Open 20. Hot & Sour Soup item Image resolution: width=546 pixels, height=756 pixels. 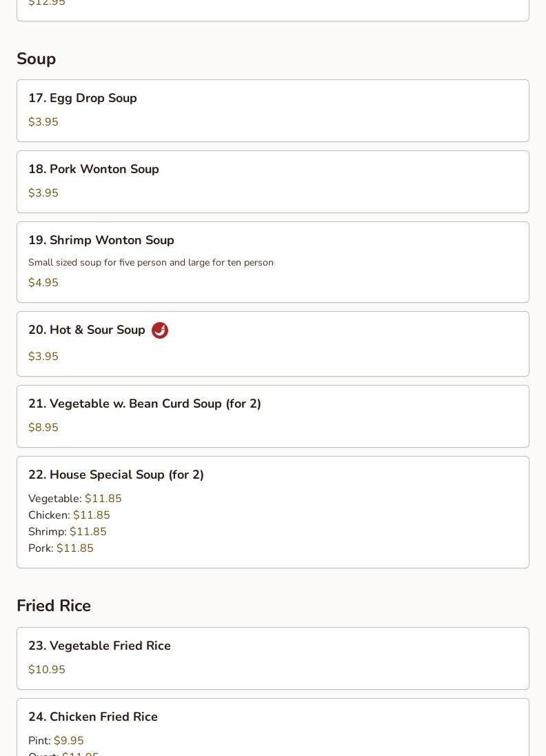273,344
